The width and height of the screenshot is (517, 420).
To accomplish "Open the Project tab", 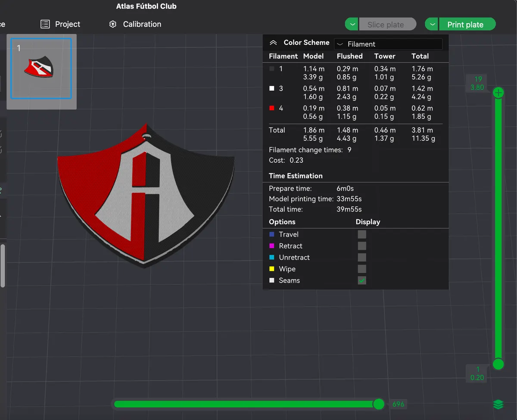I will [x=60, y=24].
